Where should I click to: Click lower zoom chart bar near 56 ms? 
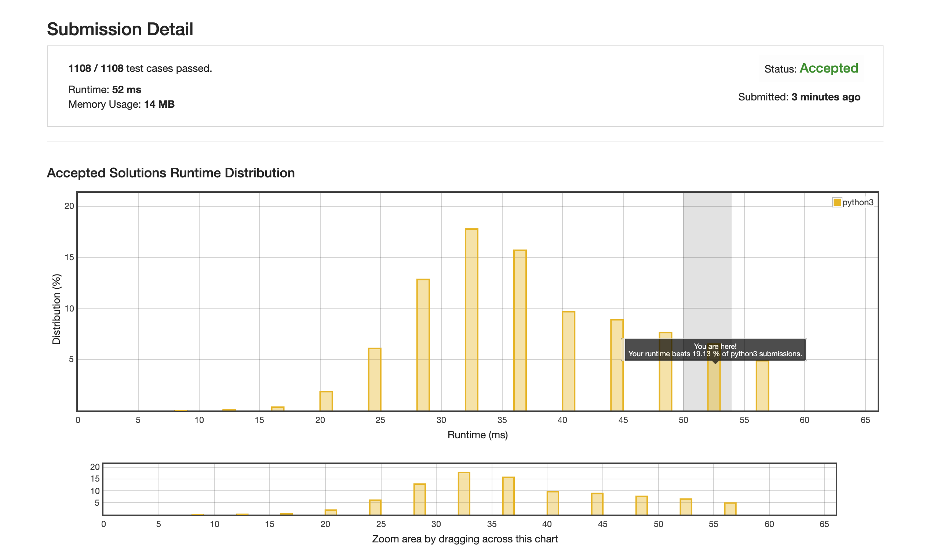(730, 508)
